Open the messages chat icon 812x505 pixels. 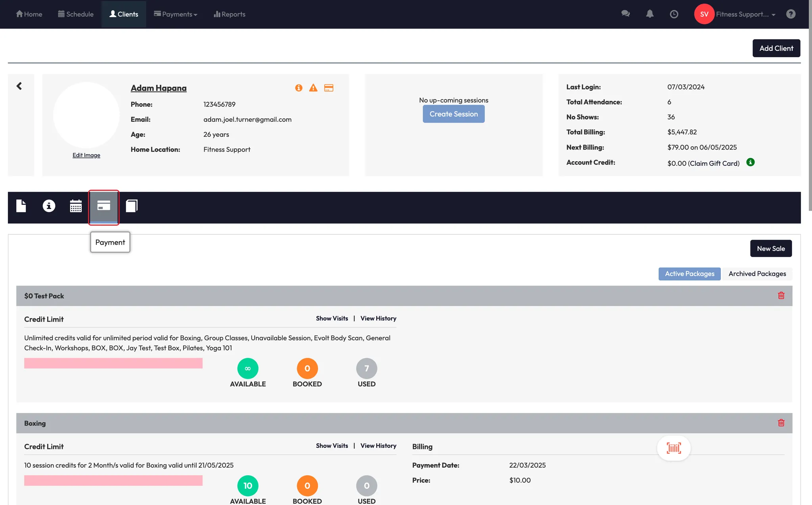click(625, 14)
